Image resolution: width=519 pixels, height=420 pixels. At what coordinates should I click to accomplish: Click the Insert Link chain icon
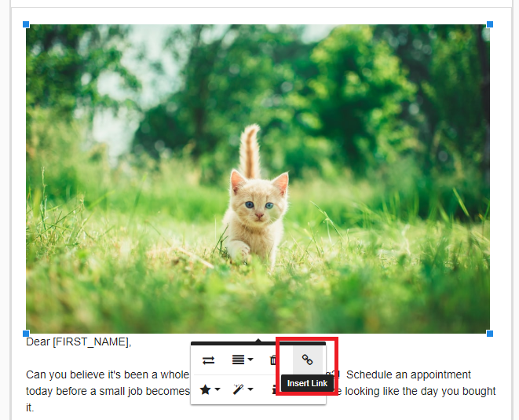[x=307, y=360]
